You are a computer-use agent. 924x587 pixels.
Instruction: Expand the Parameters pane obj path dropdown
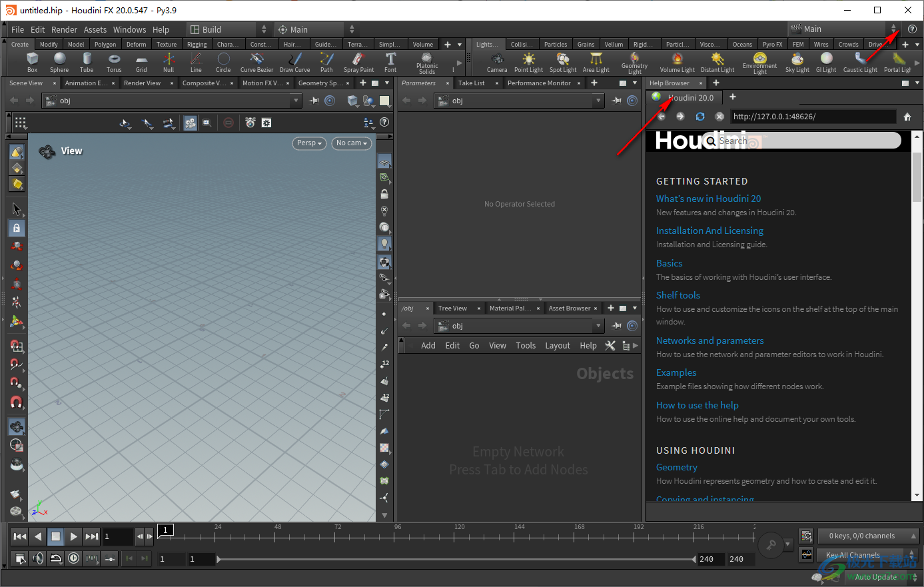point(598,101)
